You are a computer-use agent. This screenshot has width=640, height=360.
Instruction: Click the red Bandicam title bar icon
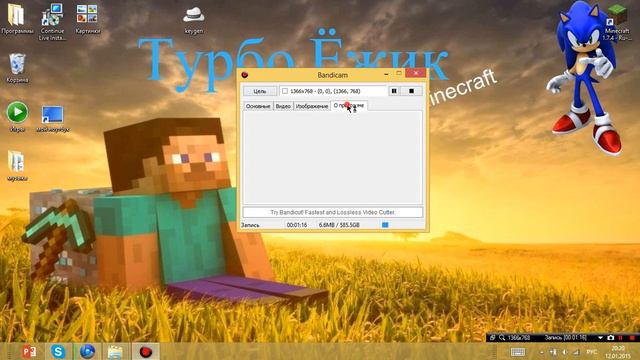point(244,75)
